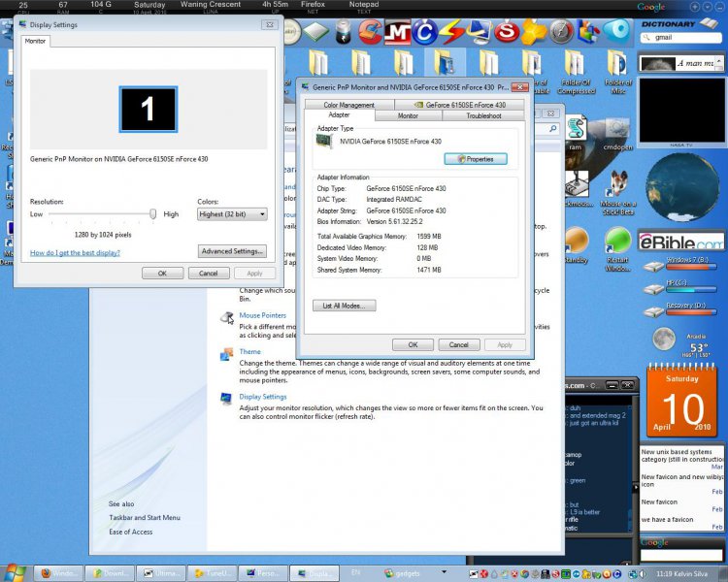The image size is (728, 582).
Task: Open 'How do I get the best display?' link
Action: point(75,253)
